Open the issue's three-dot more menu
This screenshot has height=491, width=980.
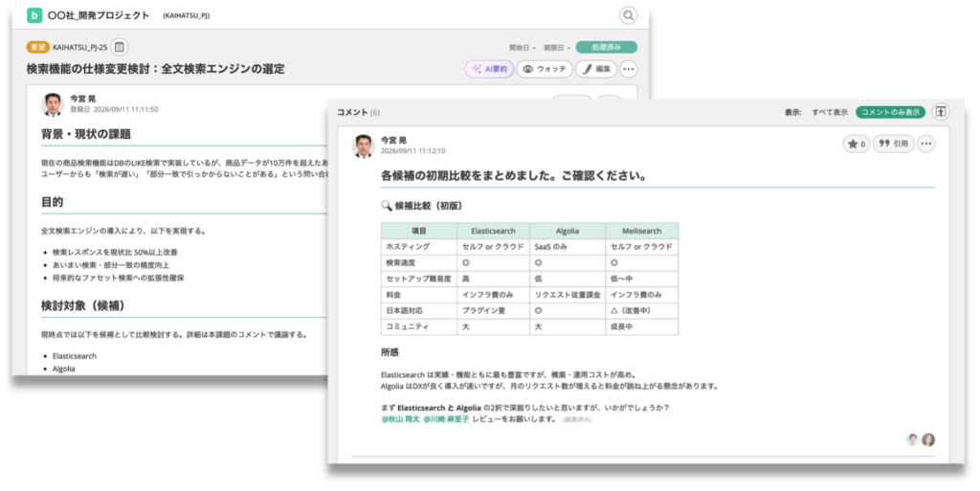click(628, 69)
